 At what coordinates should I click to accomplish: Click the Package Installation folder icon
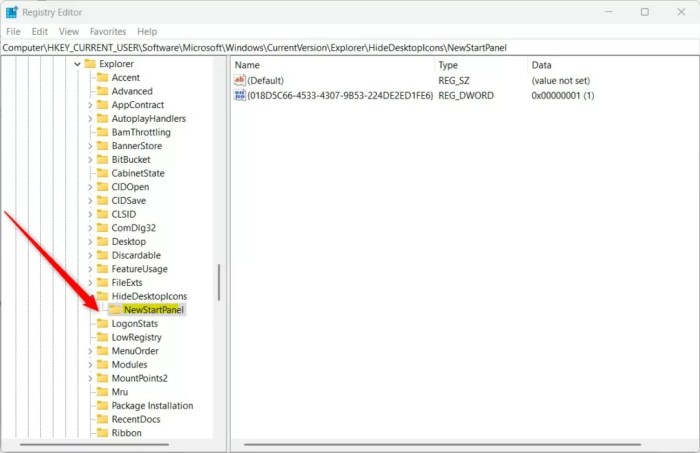point(103,406)
